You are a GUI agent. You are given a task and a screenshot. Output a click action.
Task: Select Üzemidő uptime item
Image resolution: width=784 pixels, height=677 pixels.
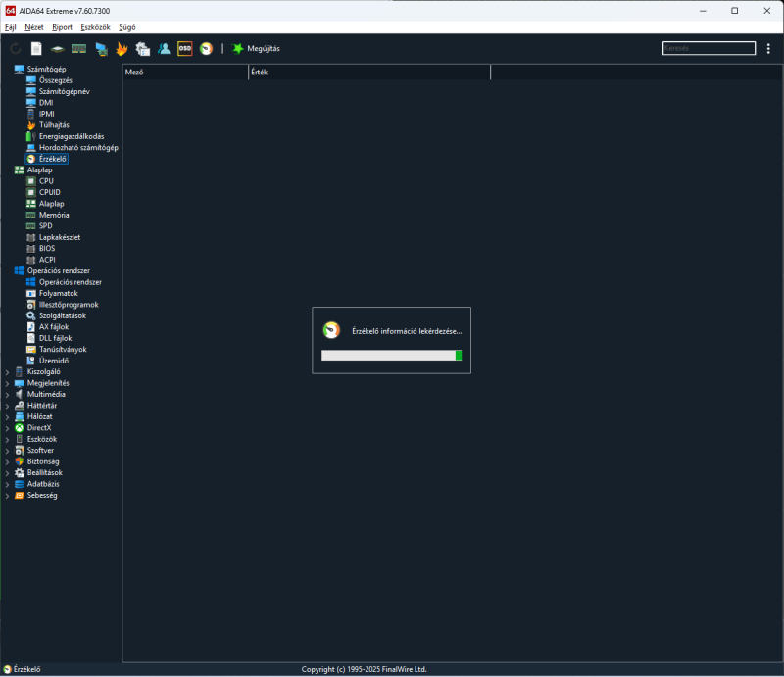pos(54,361)
